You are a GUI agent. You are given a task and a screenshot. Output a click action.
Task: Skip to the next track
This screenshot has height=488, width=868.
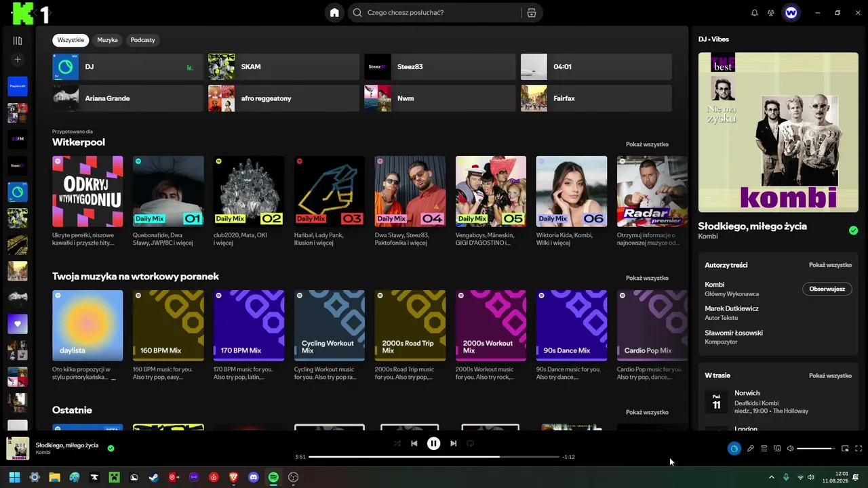453,443
